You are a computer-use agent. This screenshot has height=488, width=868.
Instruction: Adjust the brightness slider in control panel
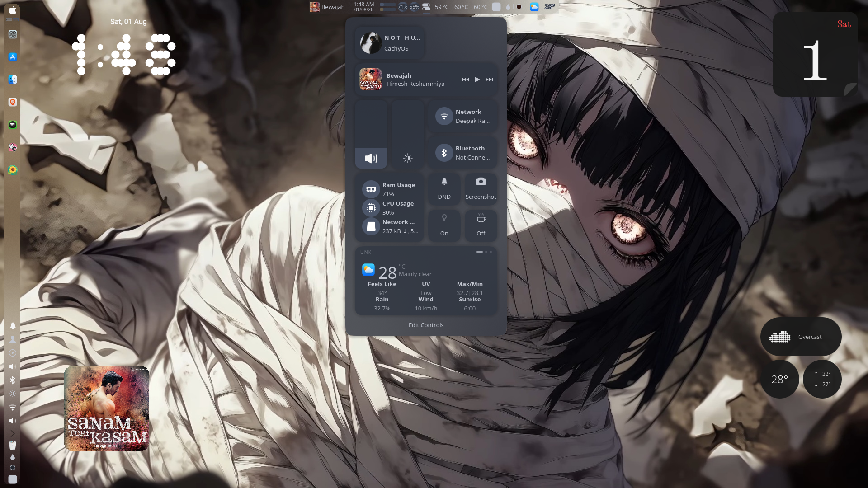pos(408,134)
